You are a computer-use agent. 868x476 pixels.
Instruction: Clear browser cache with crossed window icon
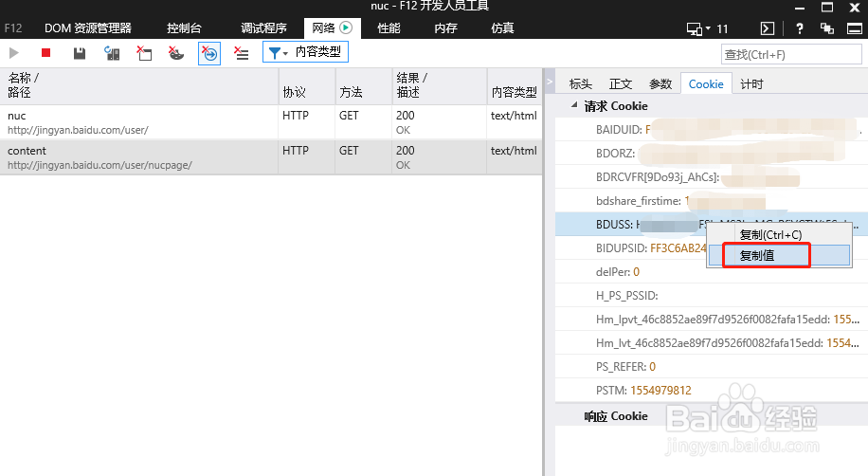pos(144,53)
